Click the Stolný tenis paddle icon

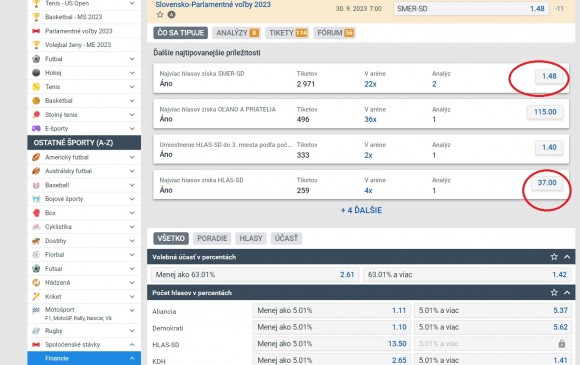pyautogui.click(x=36, y=115)
